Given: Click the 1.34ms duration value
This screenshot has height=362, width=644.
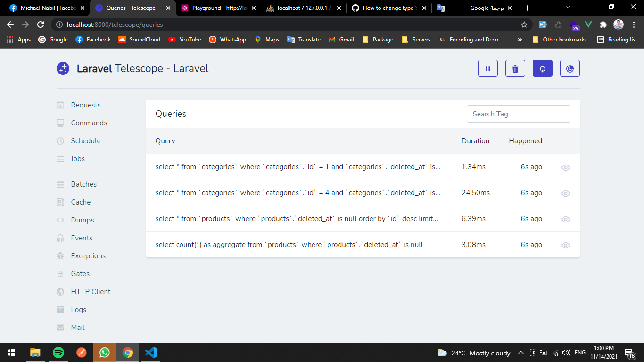Looking at the screenshot, I should 473,167.
